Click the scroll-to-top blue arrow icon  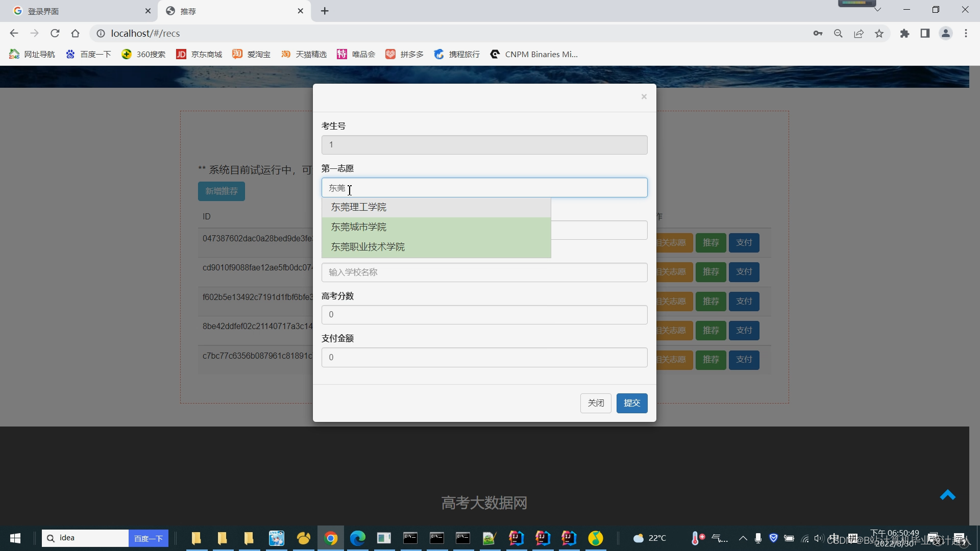pyautogui.click(x=947, y=495)
